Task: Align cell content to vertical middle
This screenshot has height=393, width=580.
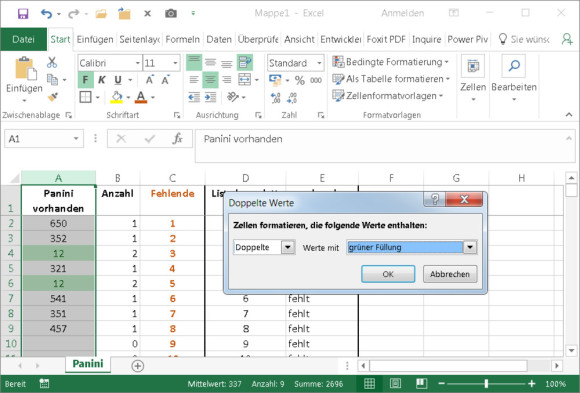Action: point(210,63)
